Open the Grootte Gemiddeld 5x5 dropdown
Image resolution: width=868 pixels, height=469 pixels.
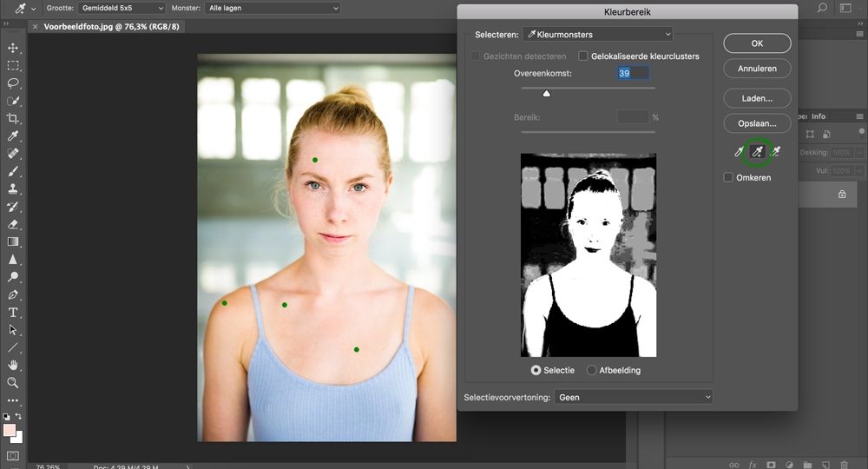click(122, 9)
